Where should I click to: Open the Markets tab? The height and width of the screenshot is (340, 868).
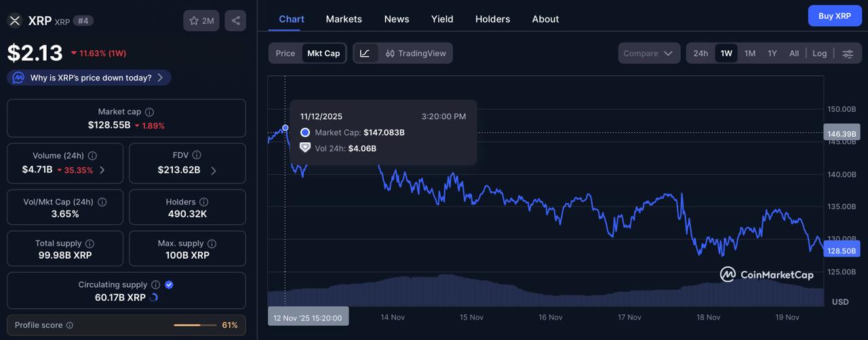coord(344,19)
